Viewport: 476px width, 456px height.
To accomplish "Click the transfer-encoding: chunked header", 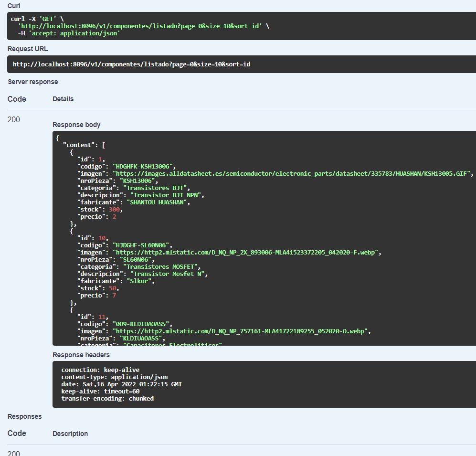I will point(107,399).
